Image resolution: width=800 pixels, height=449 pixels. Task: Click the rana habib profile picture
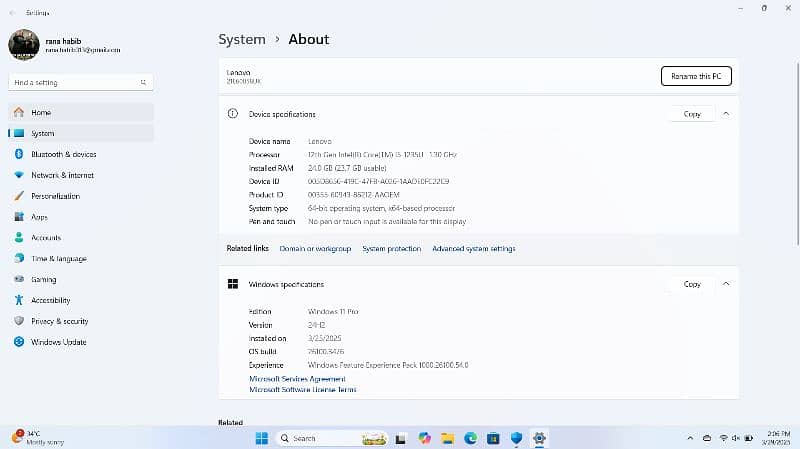click(x=24, y=45)
